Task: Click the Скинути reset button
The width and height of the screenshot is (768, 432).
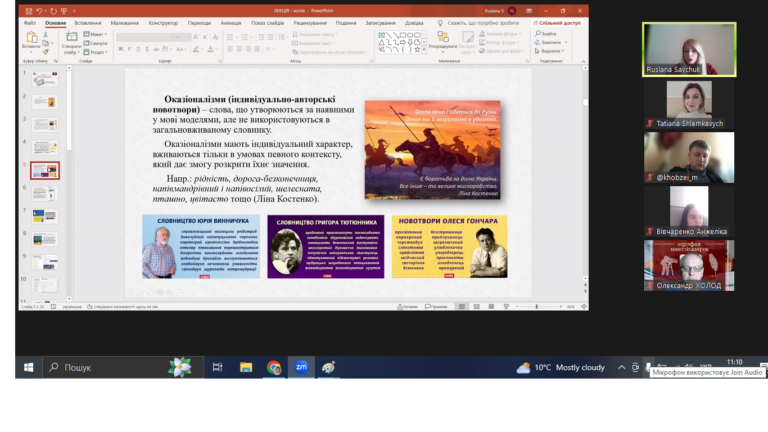Action: pyautogui.click(x=96, y=43)
